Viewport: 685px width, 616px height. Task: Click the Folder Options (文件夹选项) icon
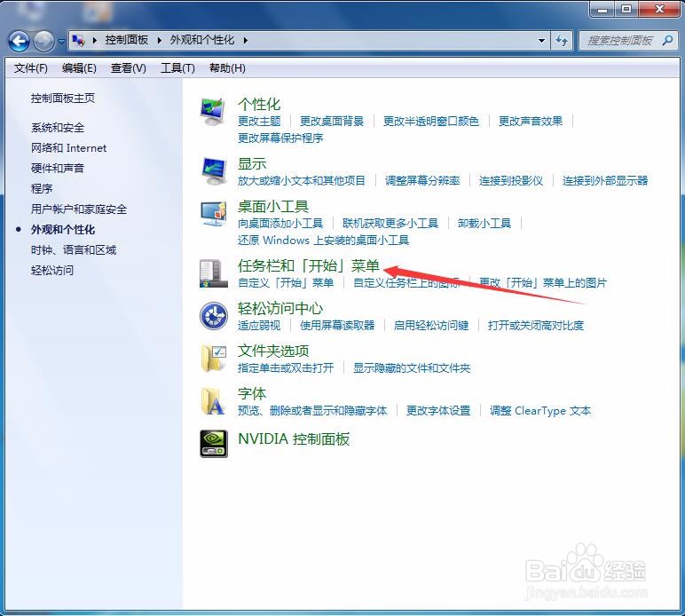pos(214,359)
